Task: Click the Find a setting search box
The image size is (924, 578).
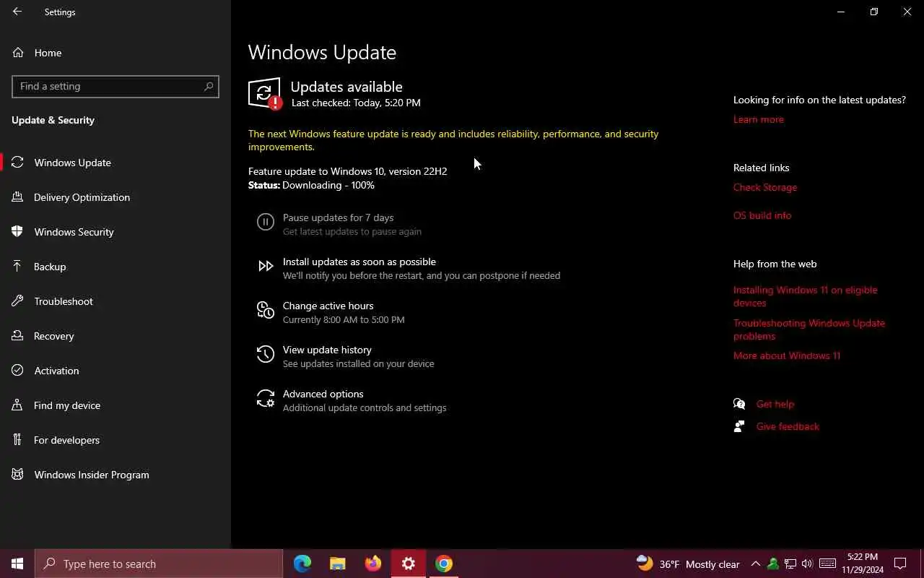Action: [x=115, y=86]
